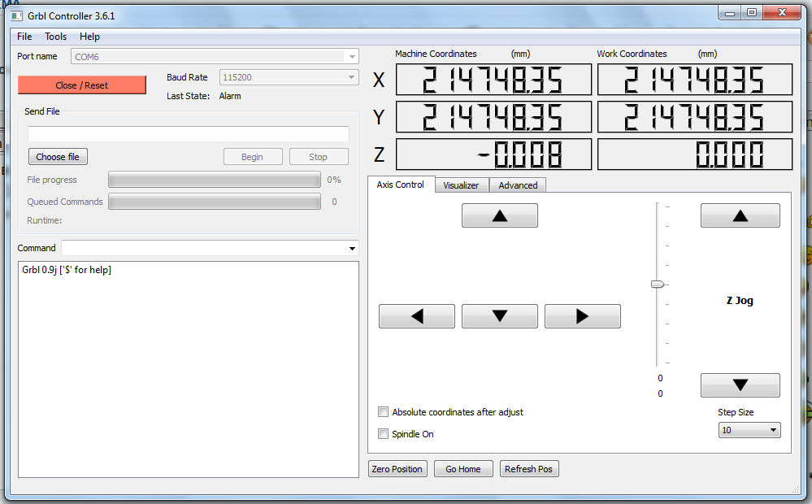Raise Z axis with Z Jog up arrow

[740, 215]
